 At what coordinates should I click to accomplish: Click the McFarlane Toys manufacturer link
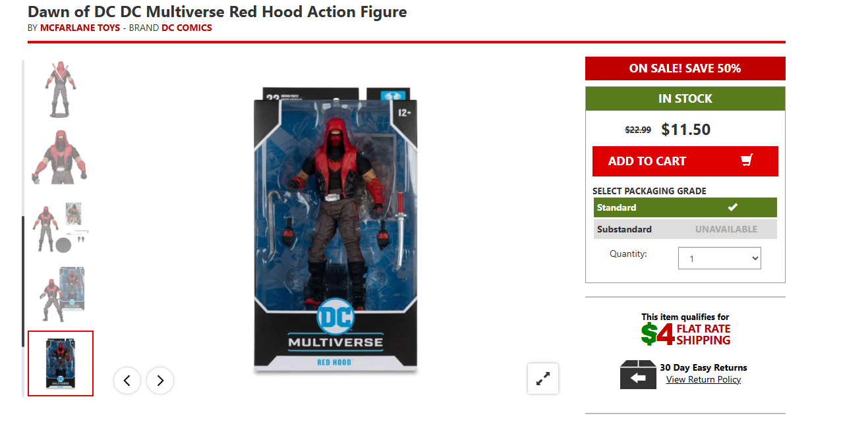(x=80, y=28)
